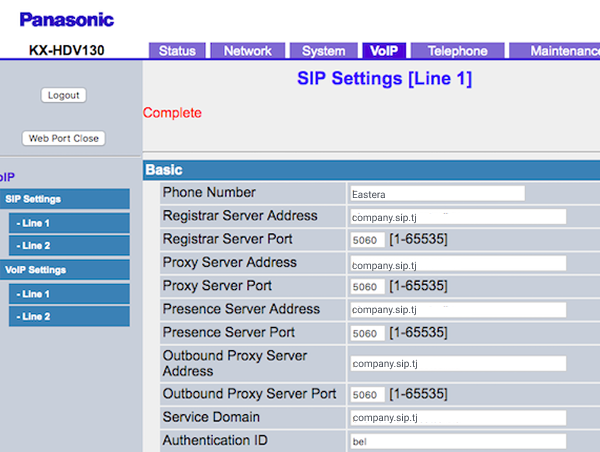Choose Line 2 under VoIP Settings
600x452 pixels.
click(x=69, y=316)
